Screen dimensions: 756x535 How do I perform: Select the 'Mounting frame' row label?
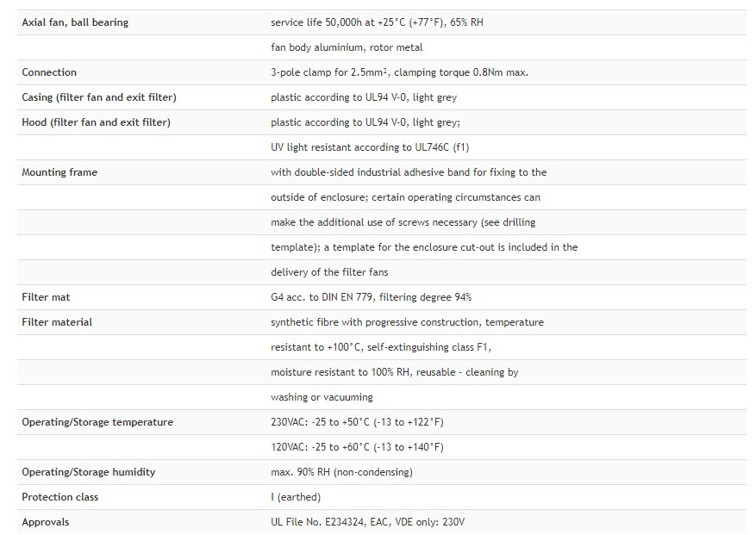click(x=59, y=172)
